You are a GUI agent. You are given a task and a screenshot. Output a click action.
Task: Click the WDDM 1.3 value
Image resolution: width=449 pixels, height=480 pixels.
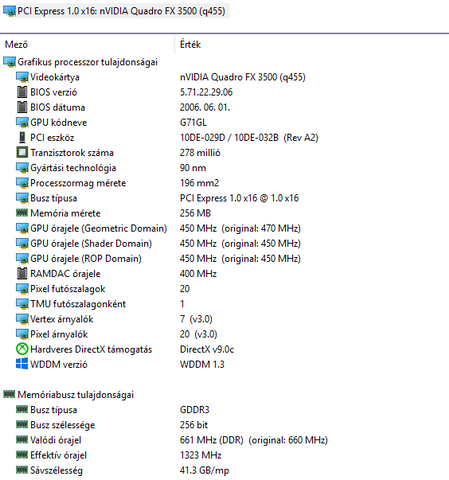(x=202, y=364)
